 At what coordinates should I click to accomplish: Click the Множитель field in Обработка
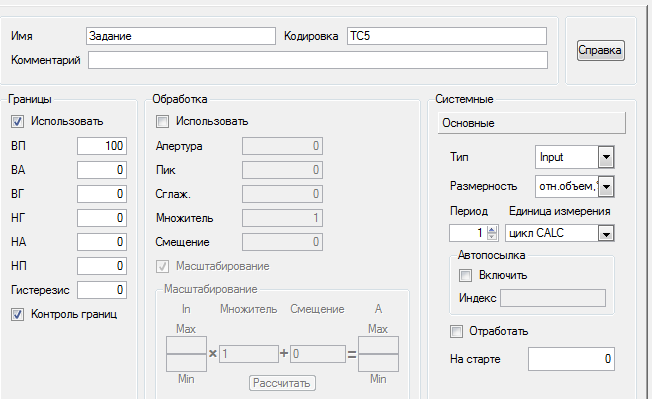(x=282, y=218)
